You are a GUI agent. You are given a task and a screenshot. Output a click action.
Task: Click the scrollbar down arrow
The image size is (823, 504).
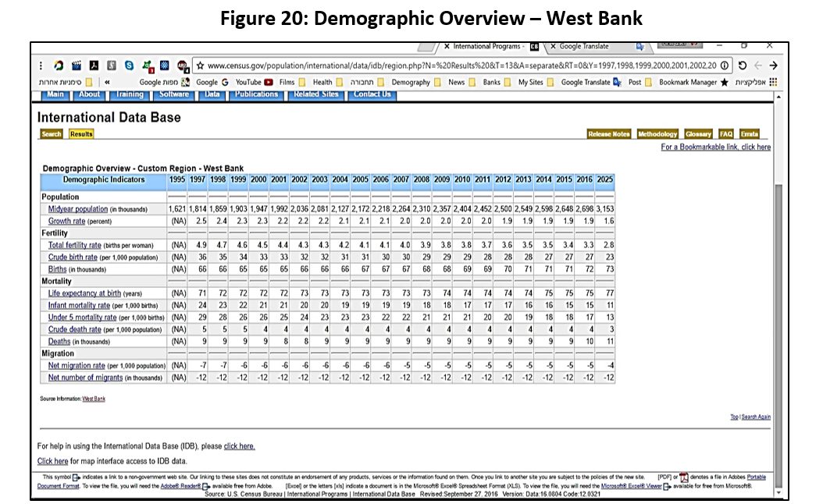coord(778,492)
